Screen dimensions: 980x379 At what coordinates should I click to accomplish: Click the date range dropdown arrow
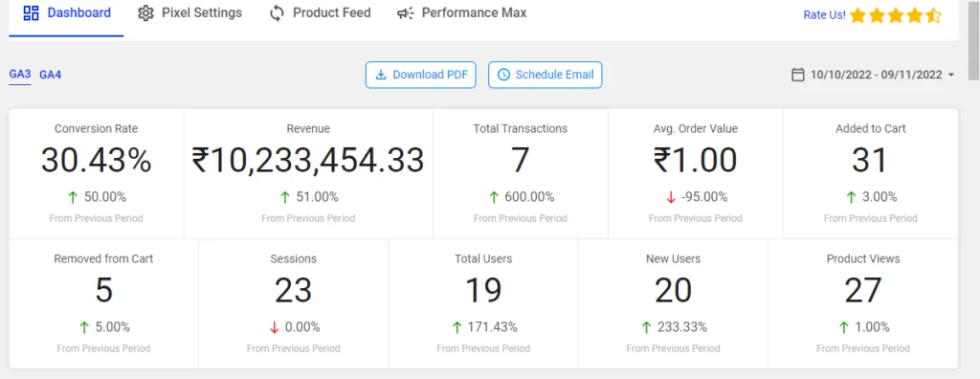[951, 75]
